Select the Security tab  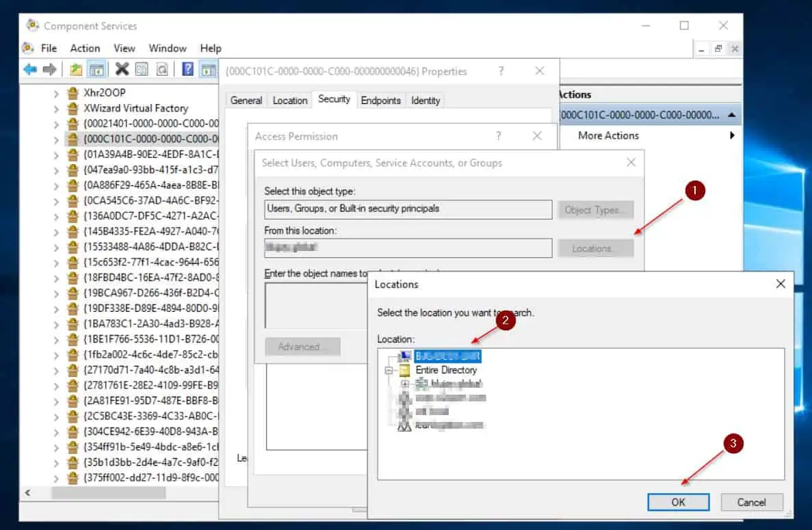[334, 99]
